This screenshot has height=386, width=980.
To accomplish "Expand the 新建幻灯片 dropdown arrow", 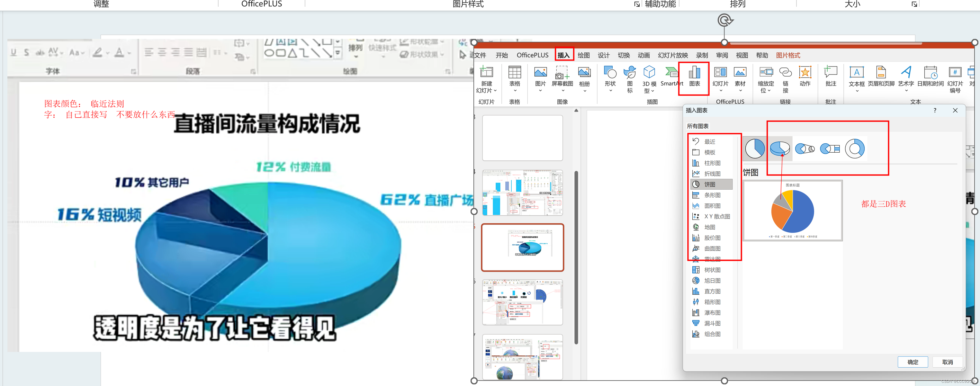I will pyautogui.click(x=495, y=91).
